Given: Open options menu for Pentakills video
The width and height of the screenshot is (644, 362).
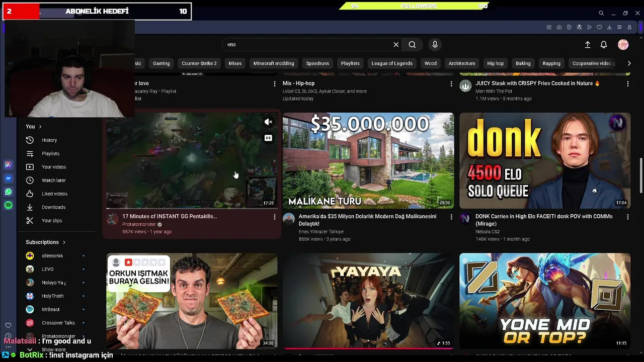Looking at the screenshot, I should (x=274, y=217).
